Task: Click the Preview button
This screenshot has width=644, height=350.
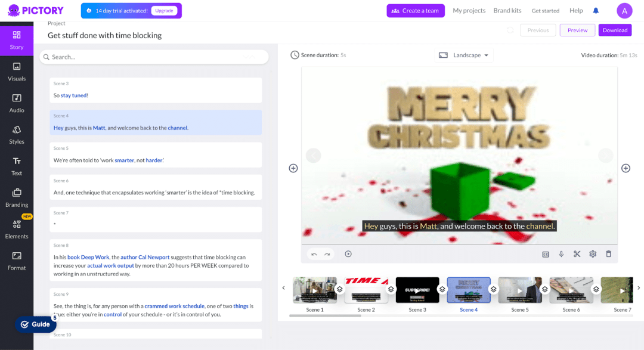Action: click(577, 30)
